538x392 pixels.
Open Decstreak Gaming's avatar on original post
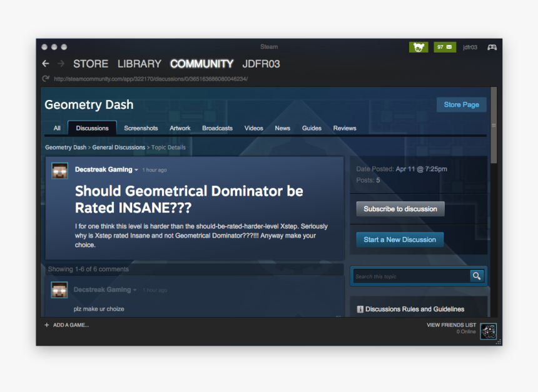pos(59,171)
